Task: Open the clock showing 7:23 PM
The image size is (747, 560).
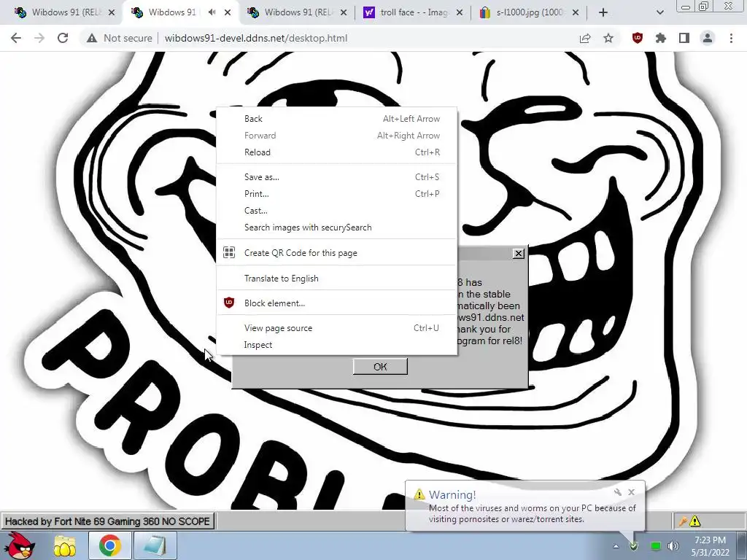Action: tap(710, 546)
